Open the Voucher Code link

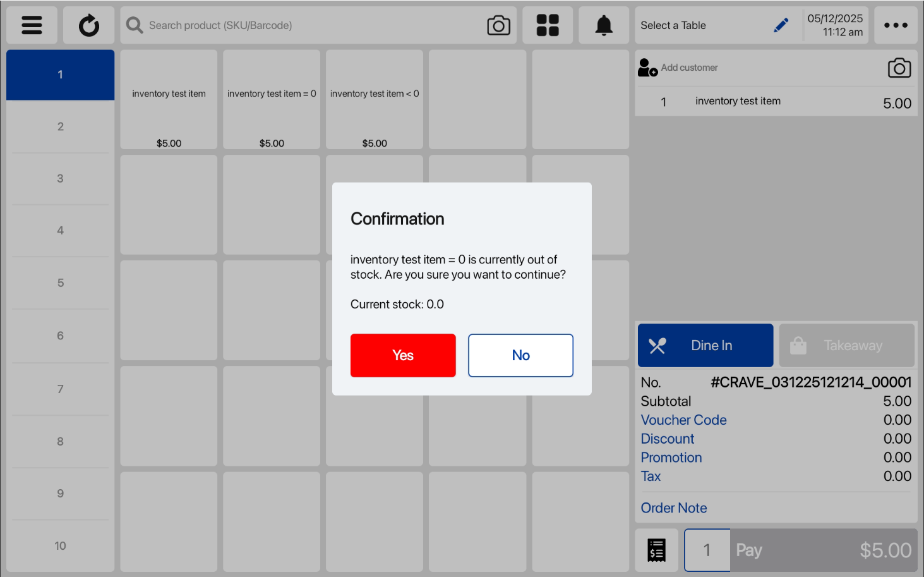coord(683,420)
